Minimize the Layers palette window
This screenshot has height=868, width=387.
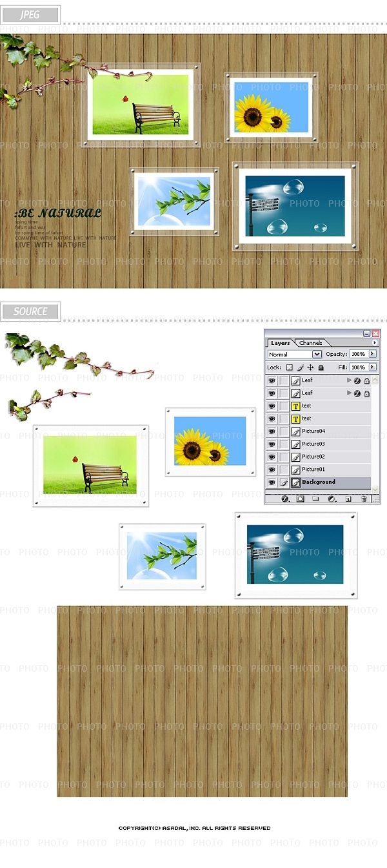pyautogui.click(x=367, y=333)
